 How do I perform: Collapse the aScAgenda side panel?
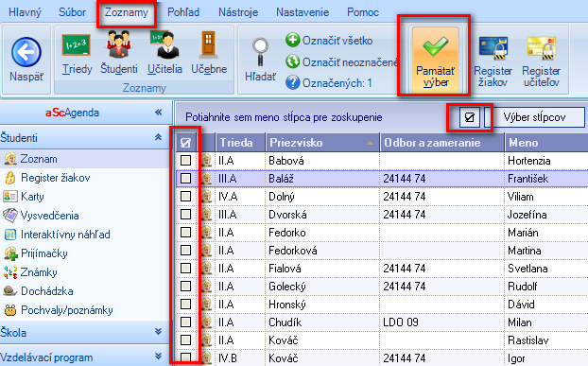point(159,113)
